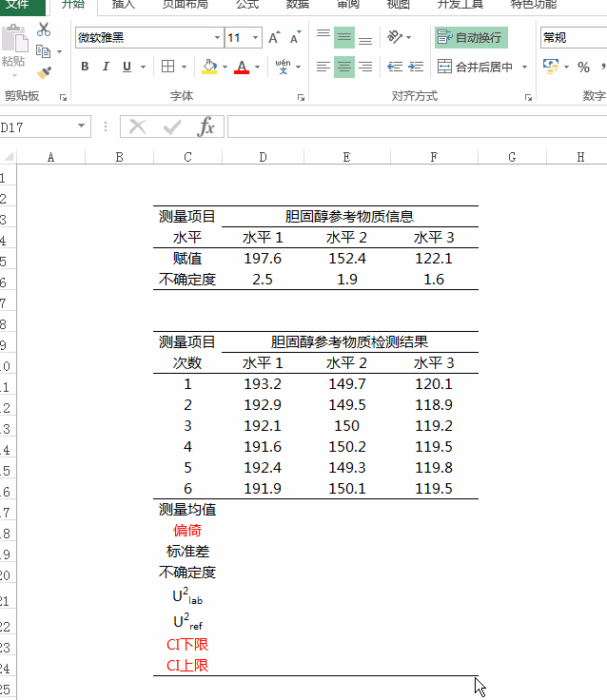Open the 插入 ribbon tab
The image size is (607, 700).
click(123, 4)
